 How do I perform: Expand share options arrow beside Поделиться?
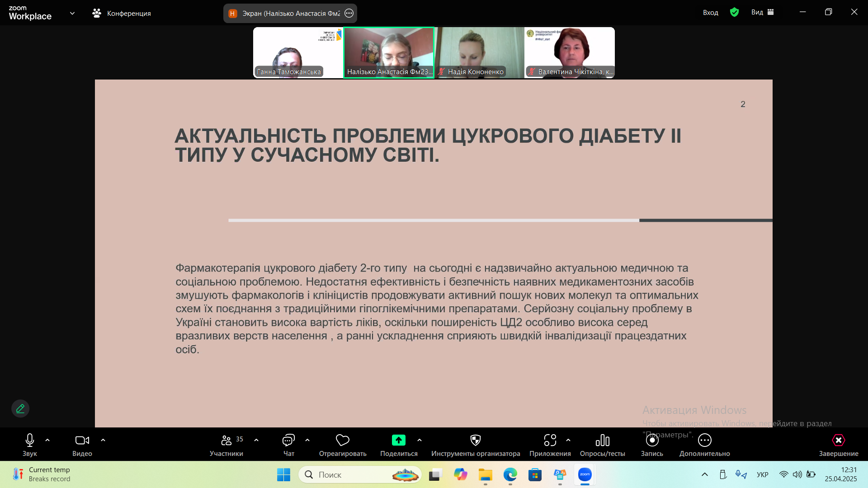click(x=420, y=440)
